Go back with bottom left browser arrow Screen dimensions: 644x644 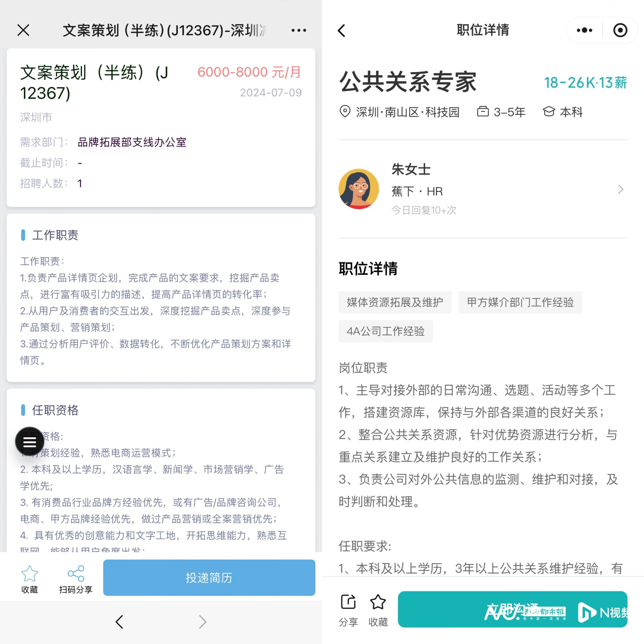119,622
